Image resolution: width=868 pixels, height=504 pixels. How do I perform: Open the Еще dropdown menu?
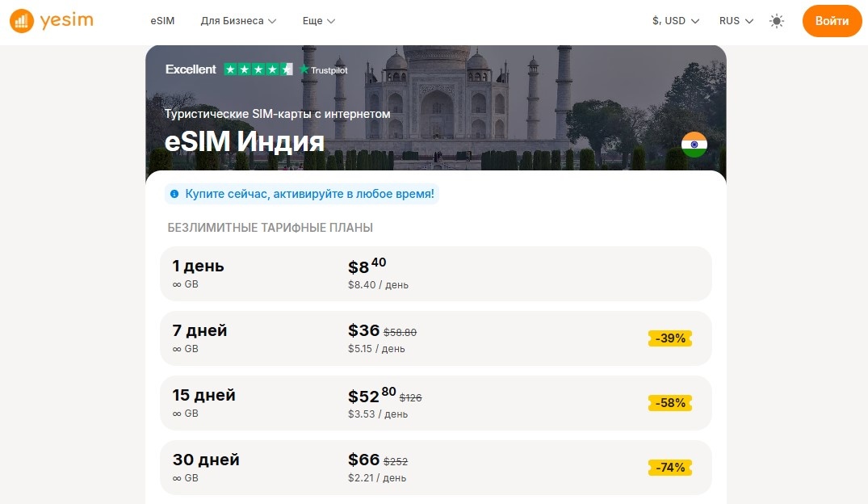[x=318, y=21]
